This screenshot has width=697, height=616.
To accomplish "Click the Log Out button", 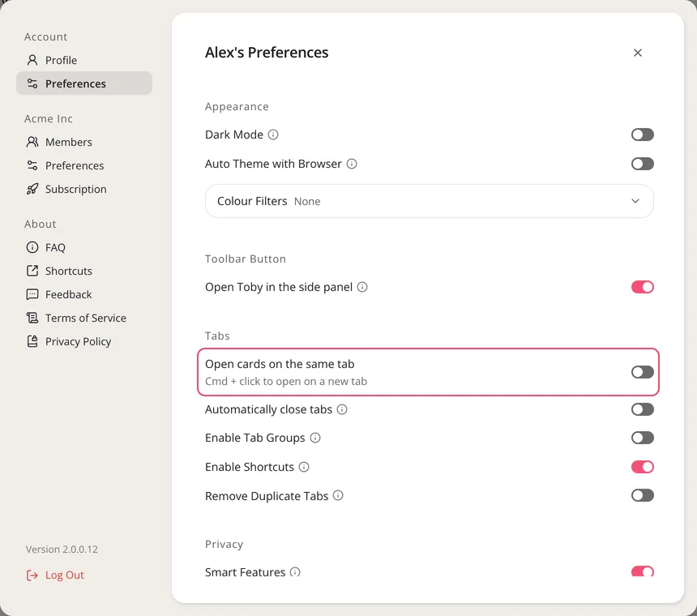I will (x=55, y=575).
